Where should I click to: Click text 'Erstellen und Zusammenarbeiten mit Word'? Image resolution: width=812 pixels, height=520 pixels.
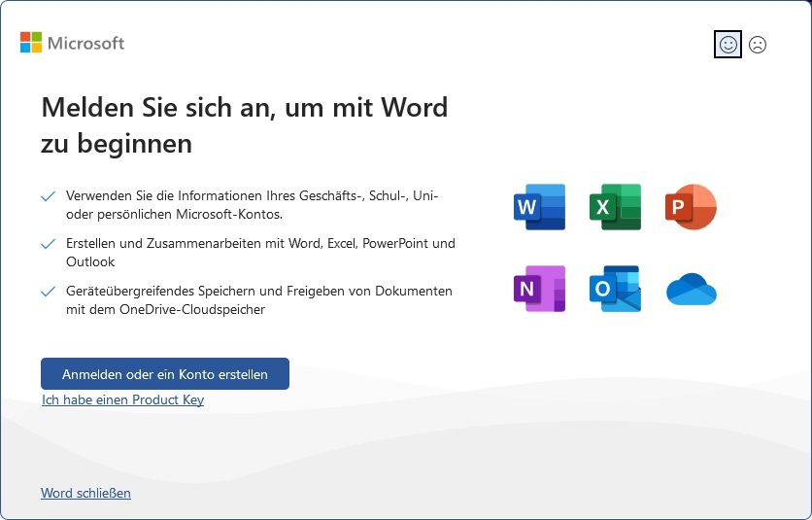(193, 244)
